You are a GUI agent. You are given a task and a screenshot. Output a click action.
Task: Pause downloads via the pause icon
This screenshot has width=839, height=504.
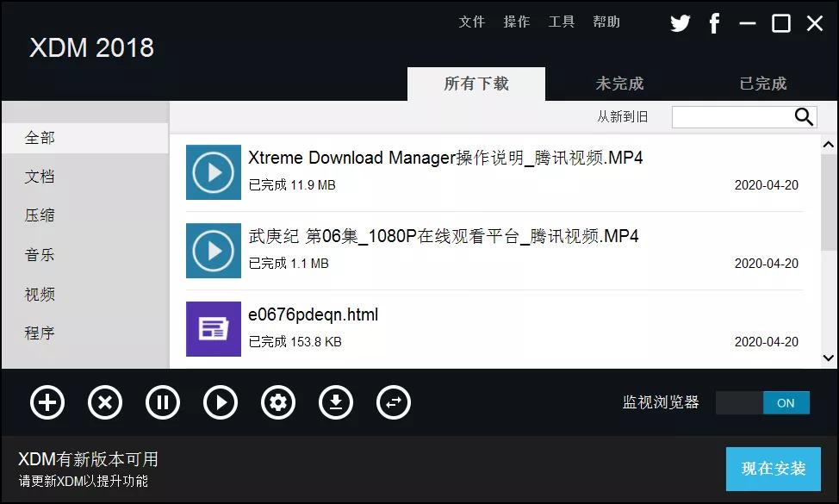[163, 402]
